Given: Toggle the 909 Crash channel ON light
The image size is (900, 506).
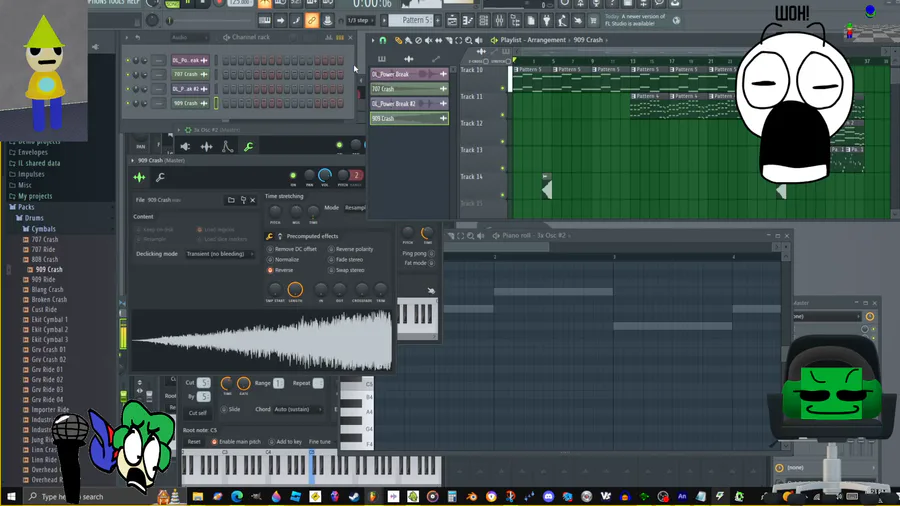Looking at the screenshot, I should tap(293, 175).
